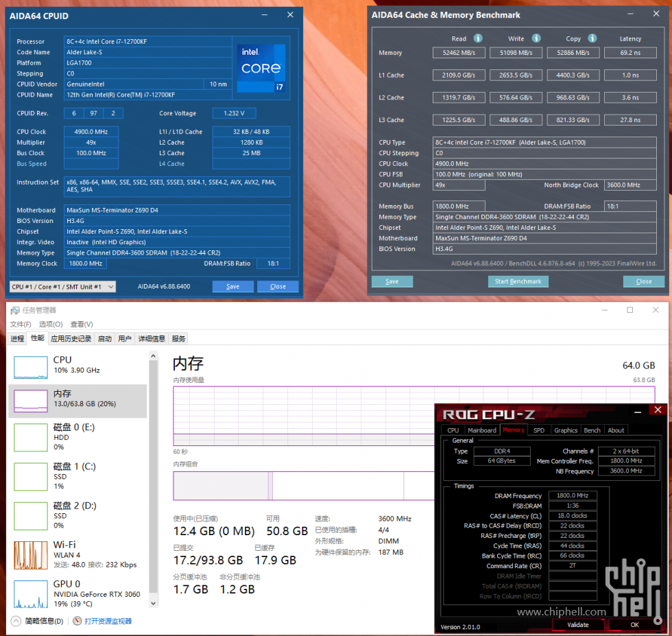Select Disk 0 (E:) HDD in sidebar
Screen dimensions: 672x636
[77, 437]
